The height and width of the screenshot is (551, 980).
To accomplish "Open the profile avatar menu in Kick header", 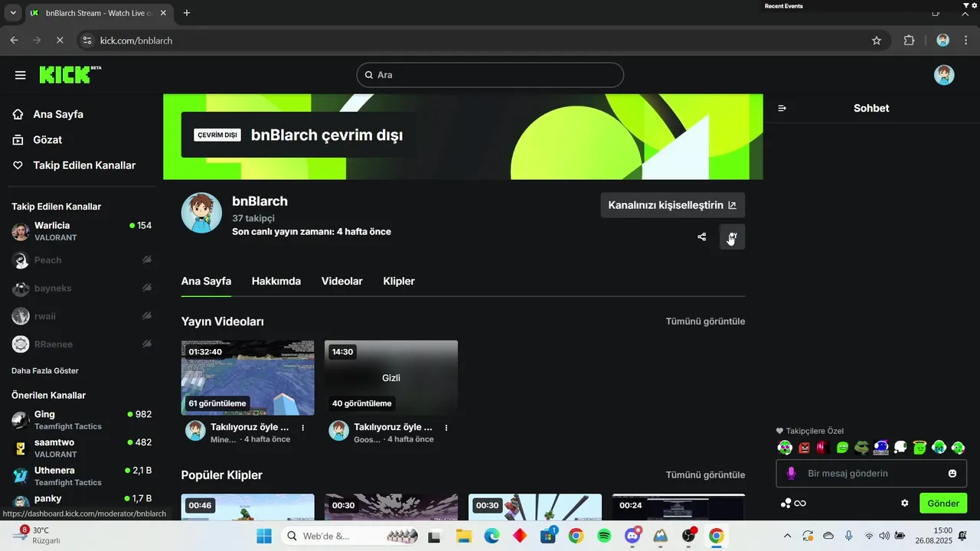I will click(x=944, y=75).
